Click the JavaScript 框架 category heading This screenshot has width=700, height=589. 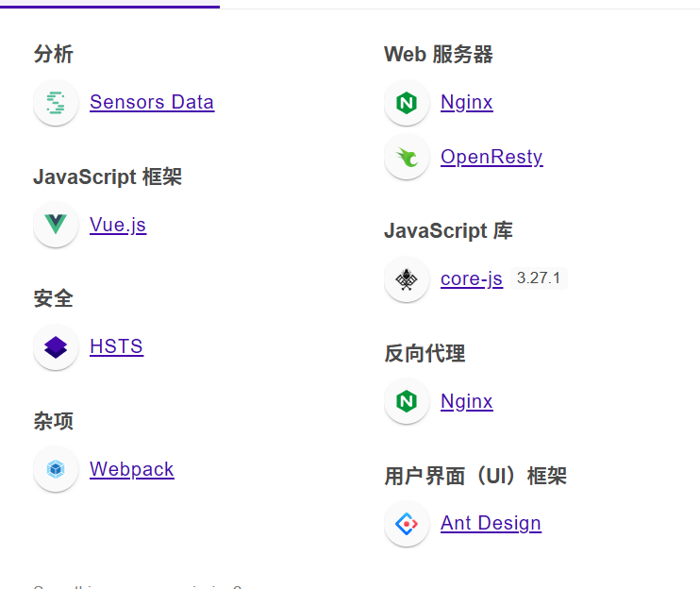pos(108,177)
